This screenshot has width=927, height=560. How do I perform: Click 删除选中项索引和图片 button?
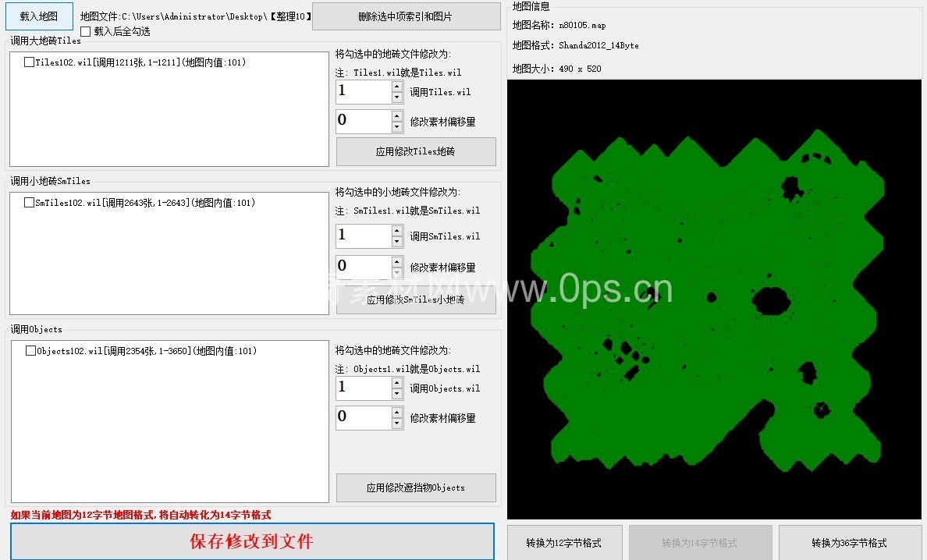pyautogui.click(x=406, y=16)
